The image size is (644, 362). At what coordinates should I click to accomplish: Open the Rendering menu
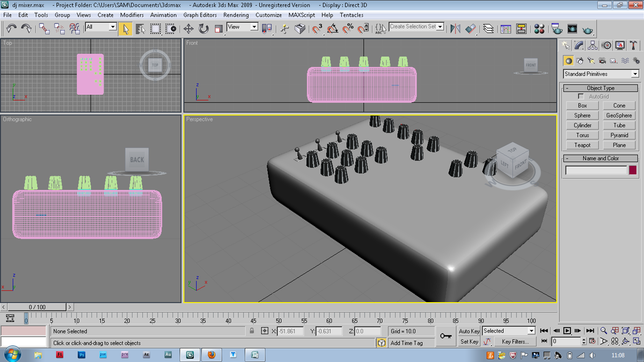[236, 15]
